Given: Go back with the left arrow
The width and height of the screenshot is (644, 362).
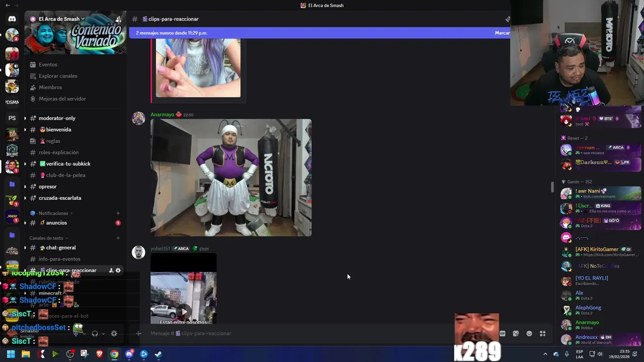Looking at the screenshot, I should (8, 5).
